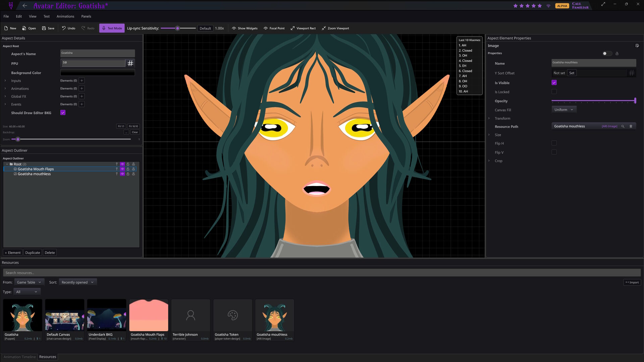Toggle the Properties switch in Image panel
644x362 pixels.
click(607, 53)
